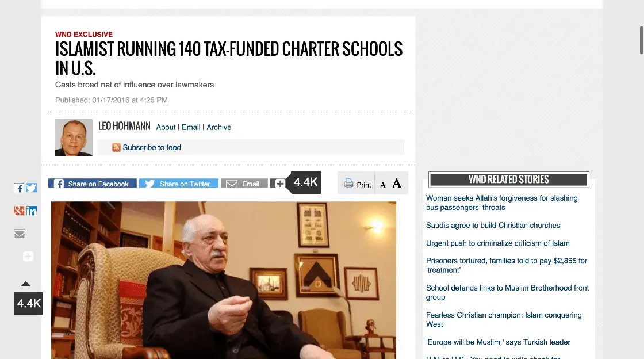Image resolution: width=644 pixels, height=359 pixels.
Task: Click the RSS feed icon beside Subscribe
Action: pos(116,147)
